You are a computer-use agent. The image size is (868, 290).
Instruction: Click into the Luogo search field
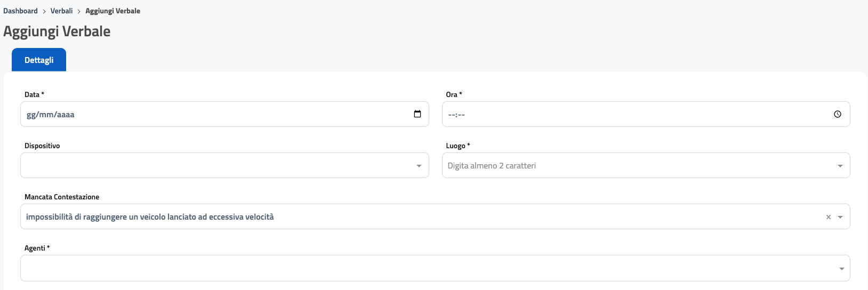634,166
